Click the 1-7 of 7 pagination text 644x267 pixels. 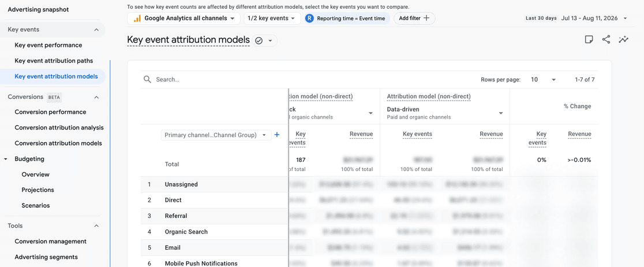(585, 79)
